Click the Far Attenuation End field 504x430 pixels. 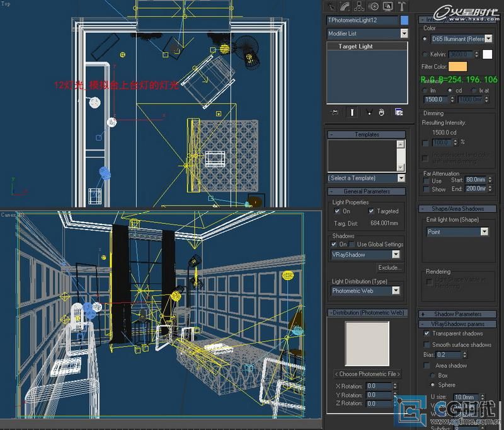click(476, 189)
